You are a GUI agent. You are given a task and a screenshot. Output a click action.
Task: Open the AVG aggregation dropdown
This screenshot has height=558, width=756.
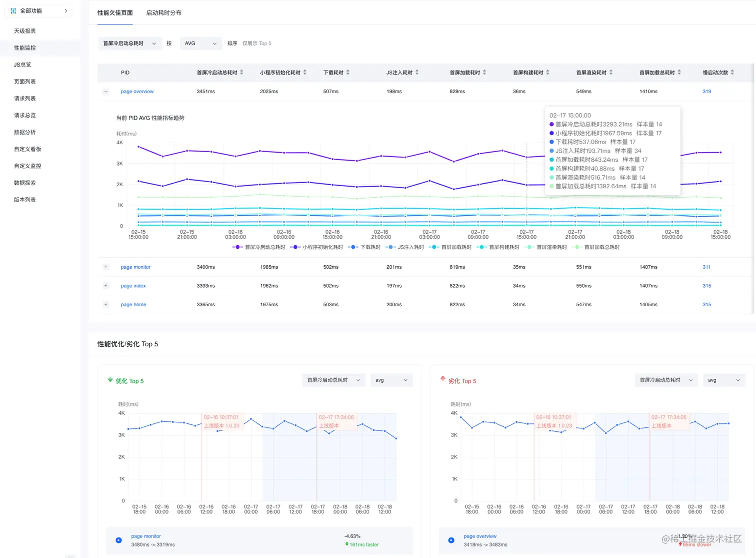tap(200, 44)
